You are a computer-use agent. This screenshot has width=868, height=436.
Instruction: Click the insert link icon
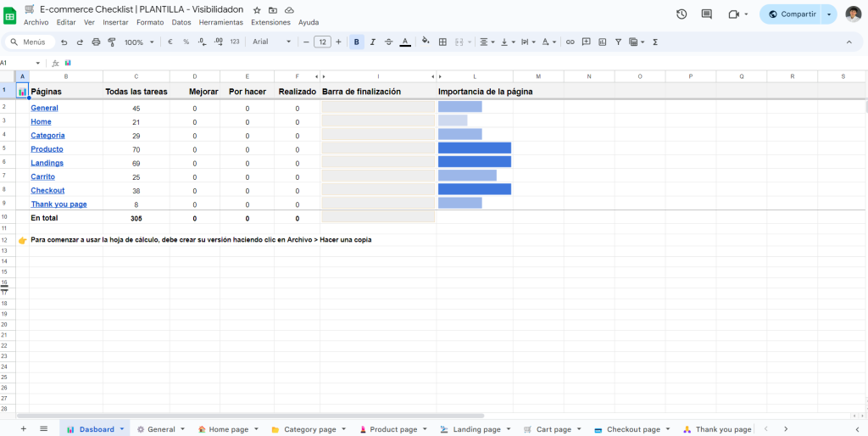point(570,42)
